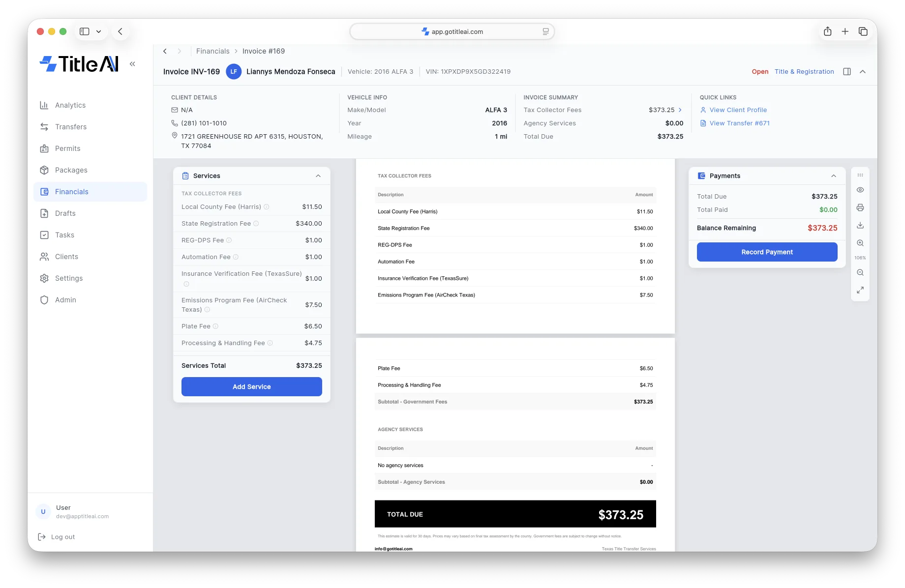Click the Open invoice status label
This screenshot has width=905, height=588.
[760, 72]
